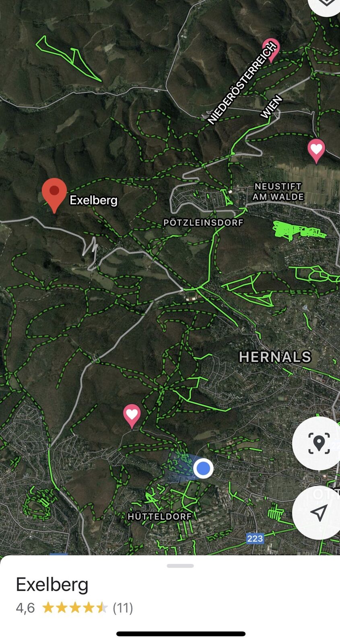Open saved heart pin near Hütteldorf
Viewport: 340px width, 644px height.
[x=132, y=416]
